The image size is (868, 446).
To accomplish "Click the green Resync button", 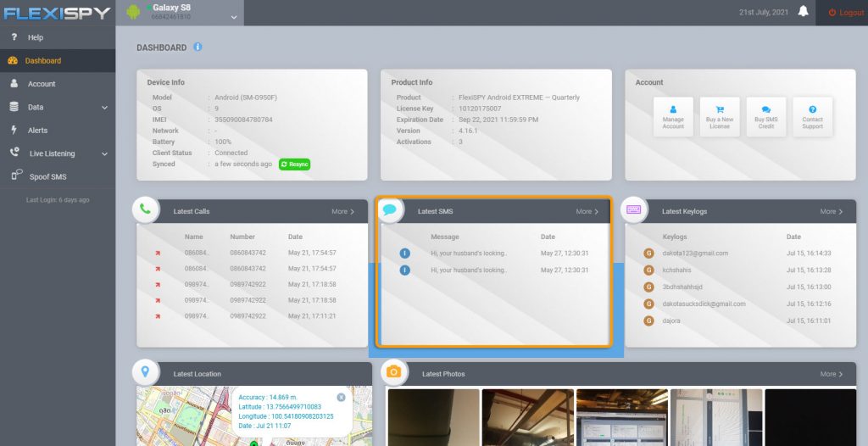I will click(x=294, y=164).
